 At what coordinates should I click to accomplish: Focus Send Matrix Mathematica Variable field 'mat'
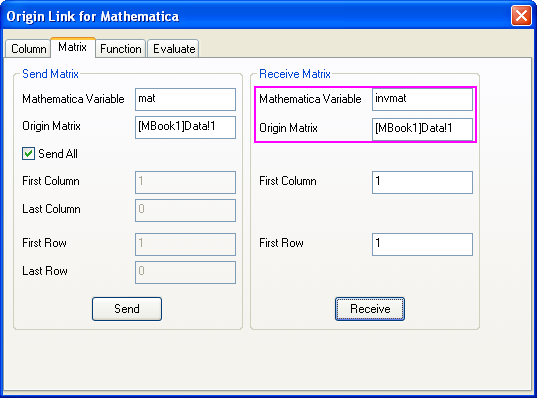(185, 99)
